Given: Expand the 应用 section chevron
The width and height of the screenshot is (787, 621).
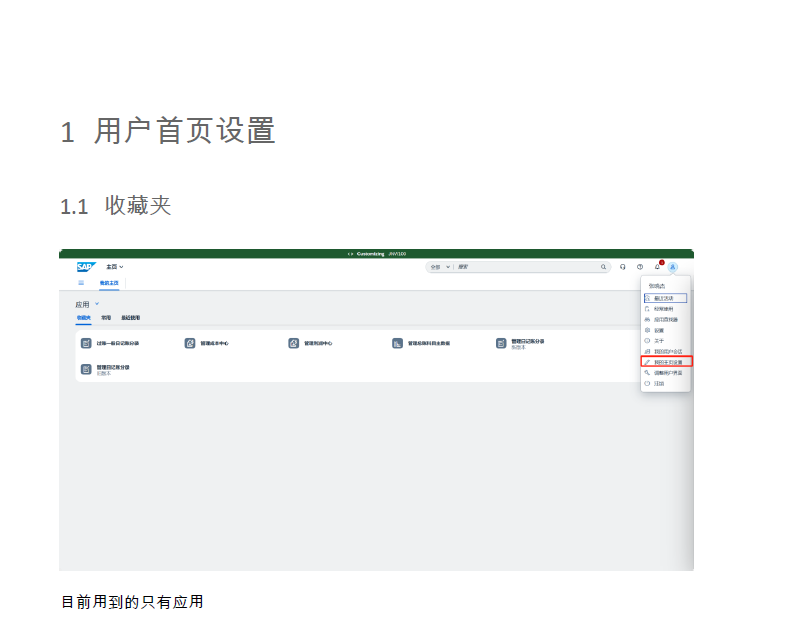Looking at the screenshot, I should click(x=97, y=304).
